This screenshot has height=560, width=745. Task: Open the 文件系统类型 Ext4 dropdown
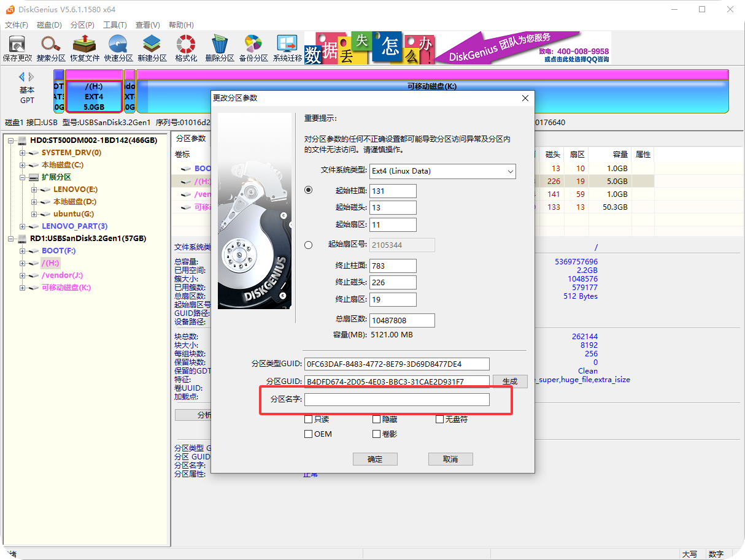pos(442,171)
